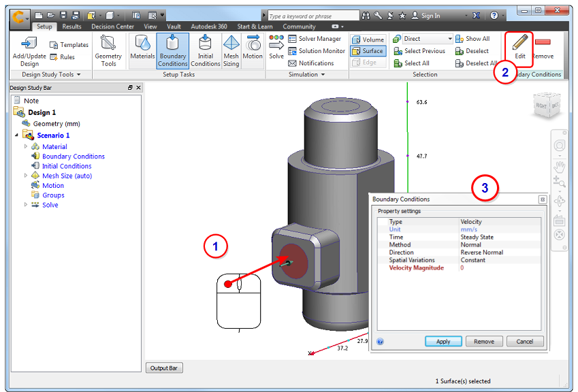Toggle Surface selection mode off
The height and width of the screenshot is (392, 578).
tap(368, 50)
